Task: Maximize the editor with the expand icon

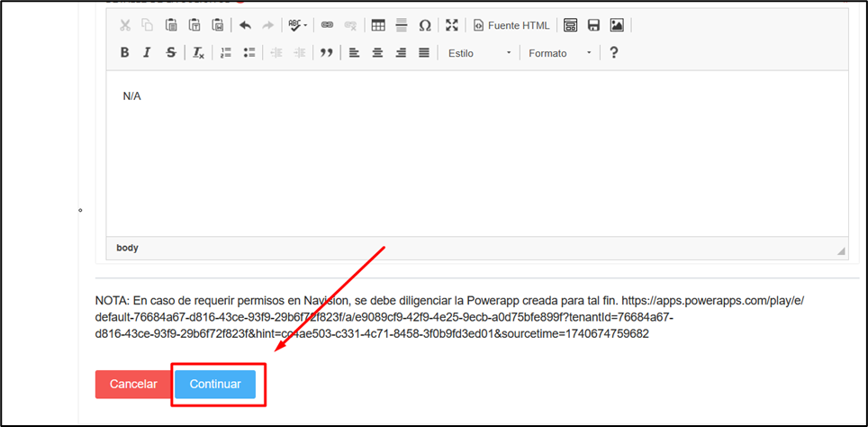Action: coord(452,25)
